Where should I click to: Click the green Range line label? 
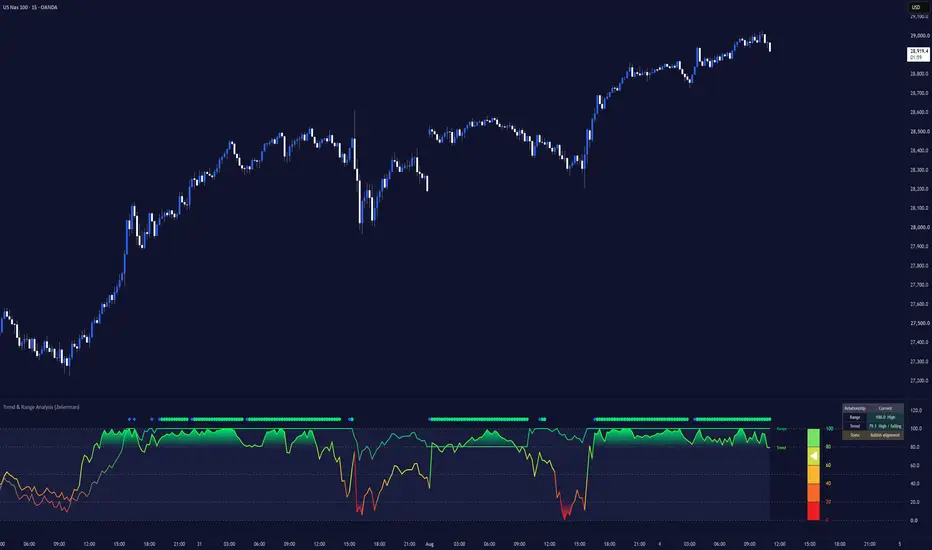[x=782, y=429]
